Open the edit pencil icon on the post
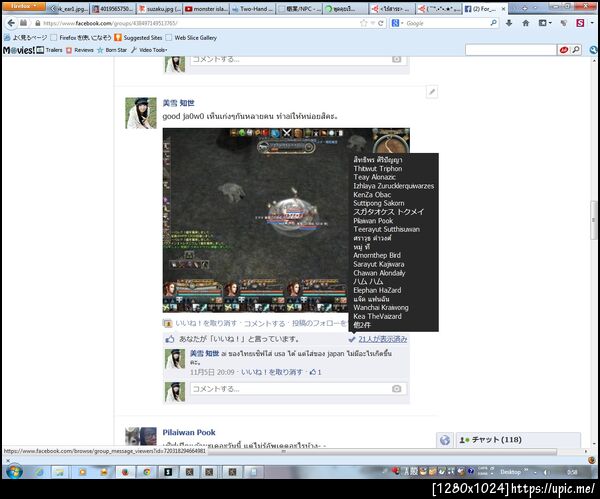The height and width of the screenshot is (499, 600). tap(432, 92)
